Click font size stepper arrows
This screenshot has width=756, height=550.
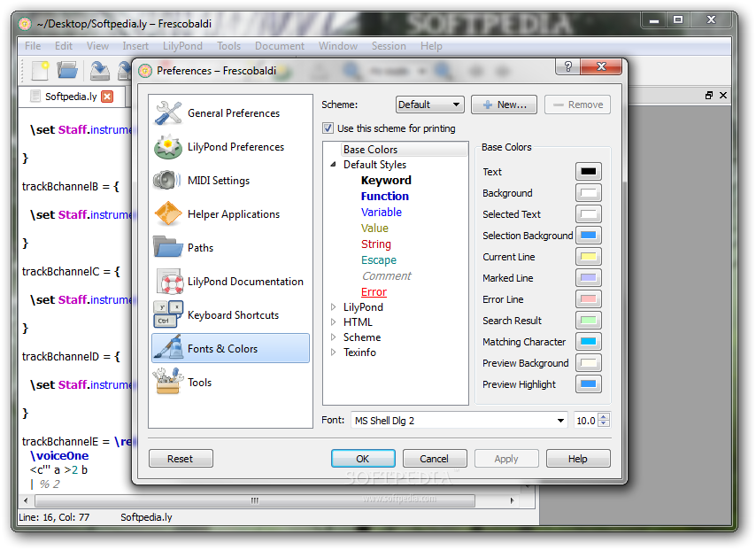tap(604, 420)
